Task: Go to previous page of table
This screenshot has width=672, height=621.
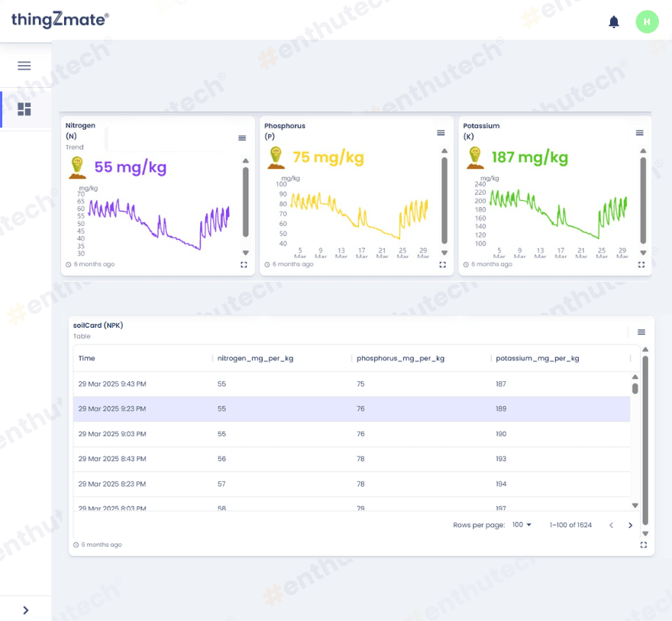Action: [x=610, y=526]
